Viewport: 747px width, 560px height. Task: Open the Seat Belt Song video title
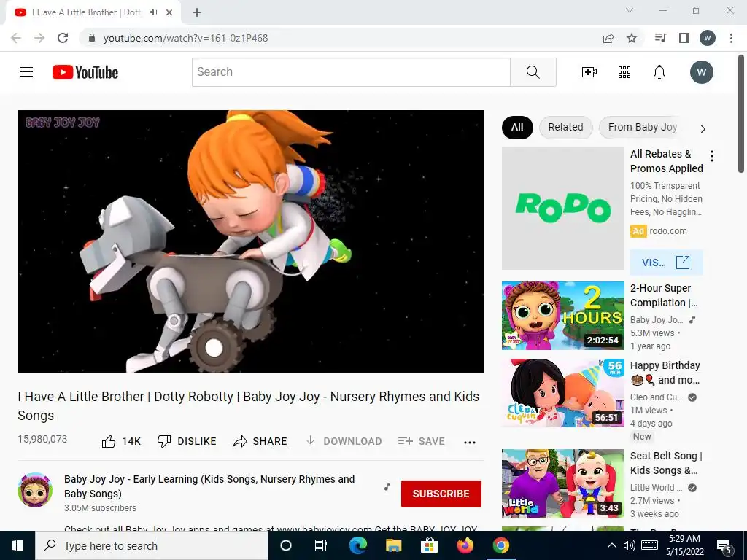666,463
